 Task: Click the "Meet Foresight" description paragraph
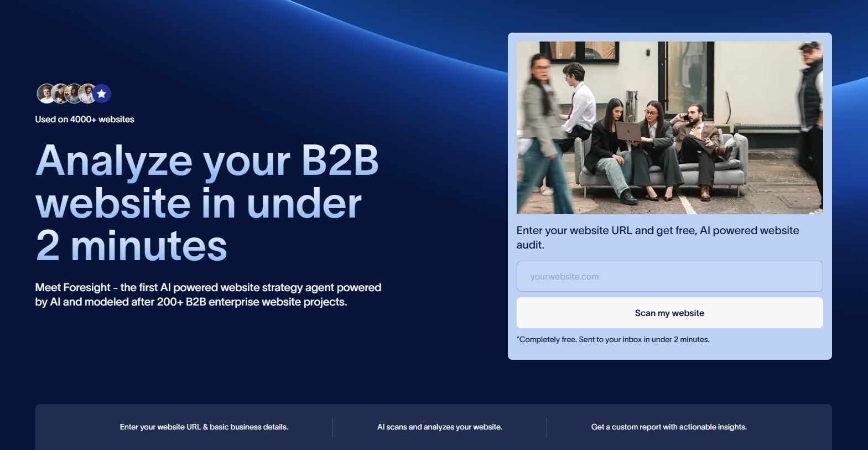coord(208,294)
